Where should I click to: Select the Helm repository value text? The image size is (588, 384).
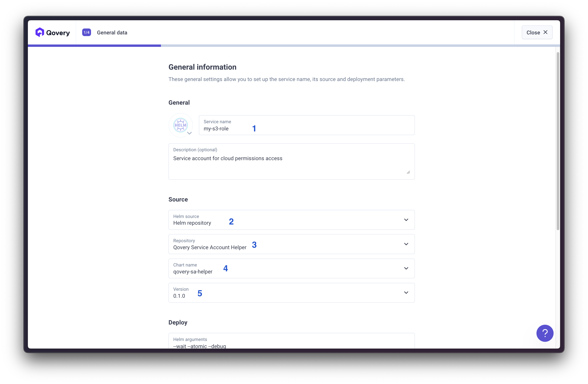point(192,223)
